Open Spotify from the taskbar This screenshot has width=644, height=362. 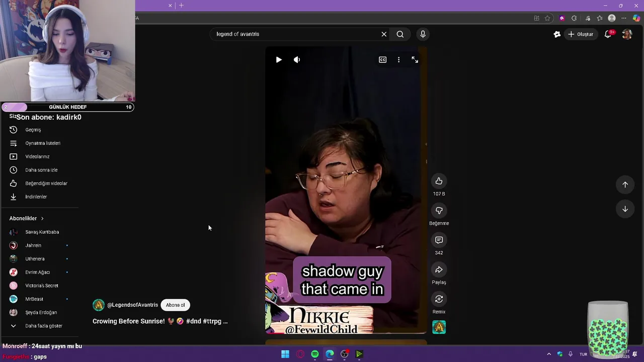315,354
